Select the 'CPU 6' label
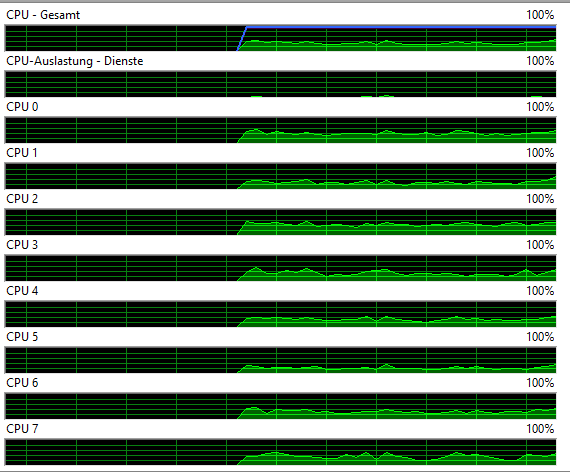 [22, 383]
